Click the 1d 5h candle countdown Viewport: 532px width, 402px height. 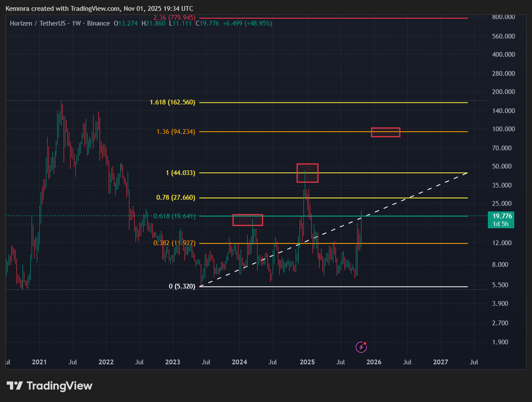tap(501, 224)
